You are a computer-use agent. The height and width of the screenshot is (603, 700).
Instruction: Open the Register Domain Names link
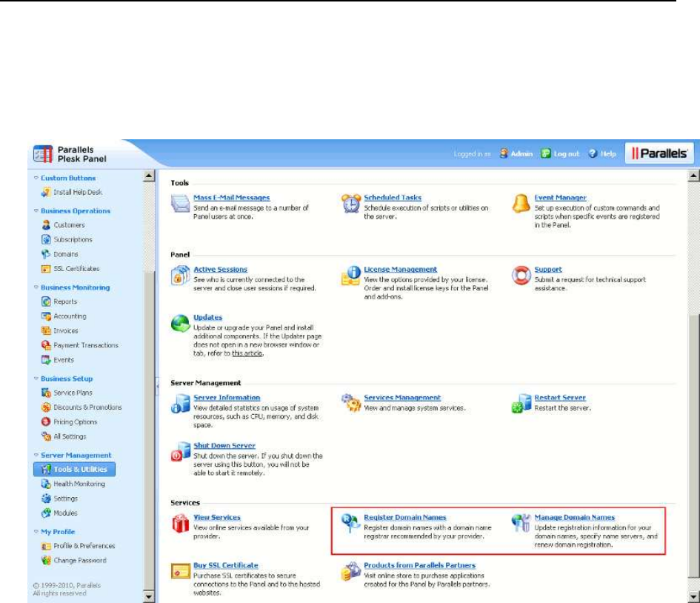pos(405,517)
